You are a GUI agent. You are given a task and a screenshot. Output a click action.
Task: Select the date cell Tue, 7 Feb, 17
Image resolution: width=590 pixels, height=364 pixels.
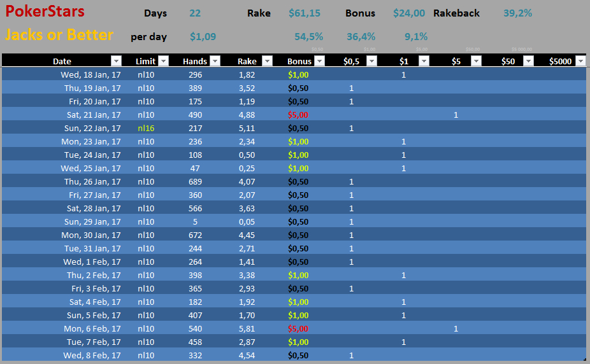tap(94, 342)
